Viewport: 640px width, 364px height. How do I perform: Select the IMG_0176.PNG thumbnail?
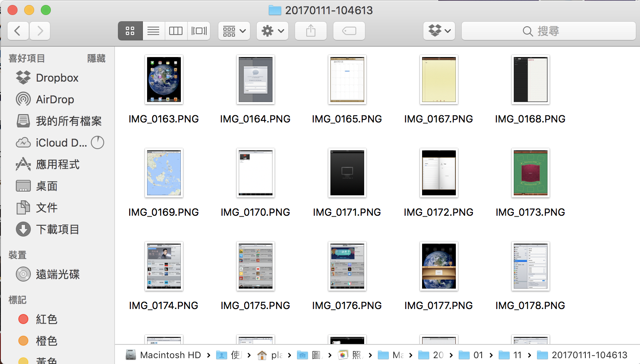pos(347,266)
